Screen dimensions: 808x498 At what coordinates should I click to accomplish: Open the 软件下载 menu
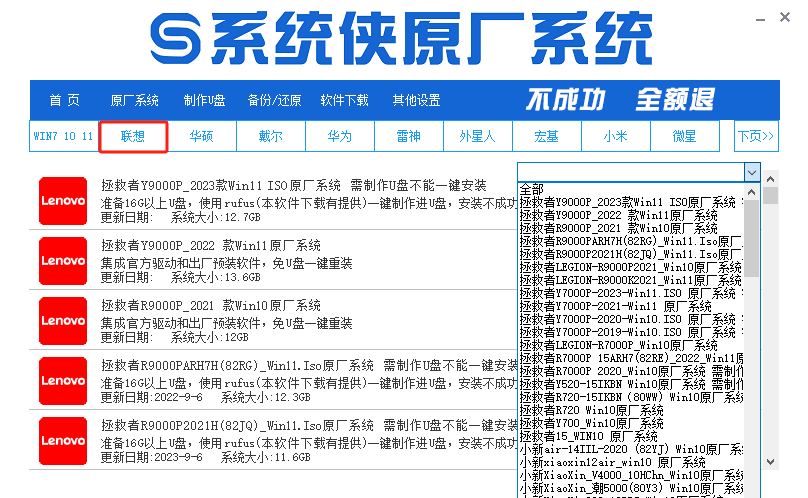[x=344, y=100]
